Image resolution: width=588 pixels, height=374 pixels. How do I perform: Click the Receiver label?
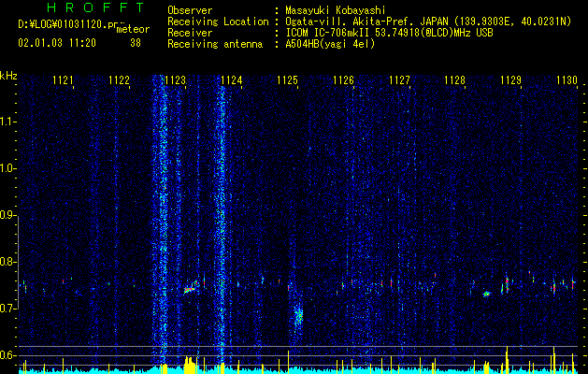[x=190, y=33]
